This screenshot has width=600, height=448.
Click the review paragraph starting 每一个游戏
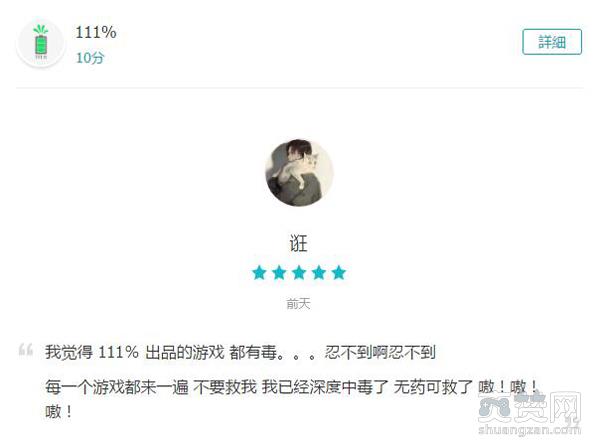click(x=292, y=399)
